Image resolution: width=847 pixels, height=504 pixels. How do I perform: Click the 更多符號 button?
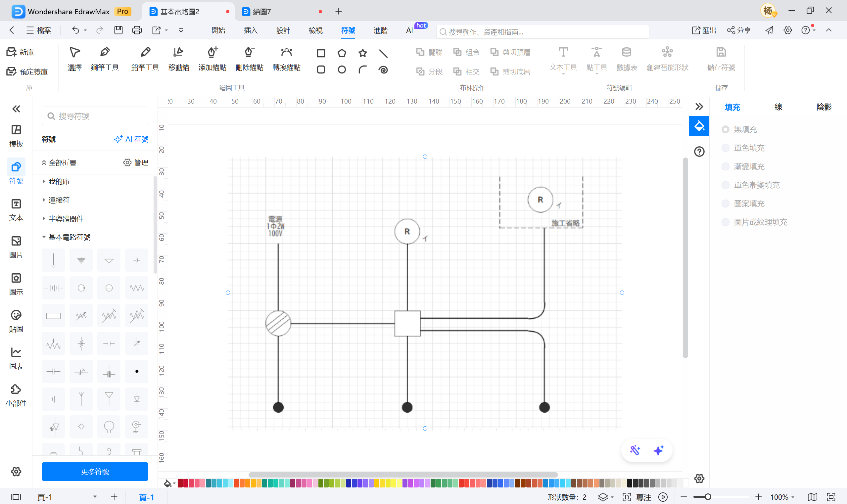click(x=95, y=471)
